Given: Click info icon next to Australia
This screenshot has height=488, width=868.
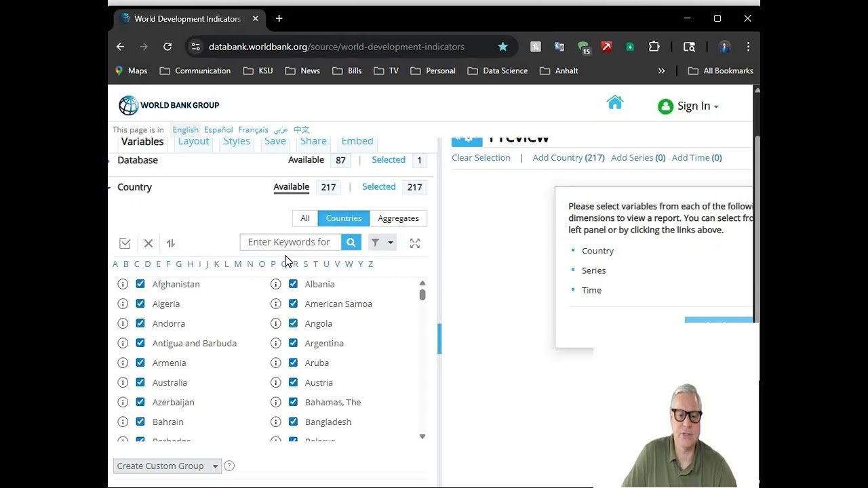Looking at the screenshot, I should 123,382.
